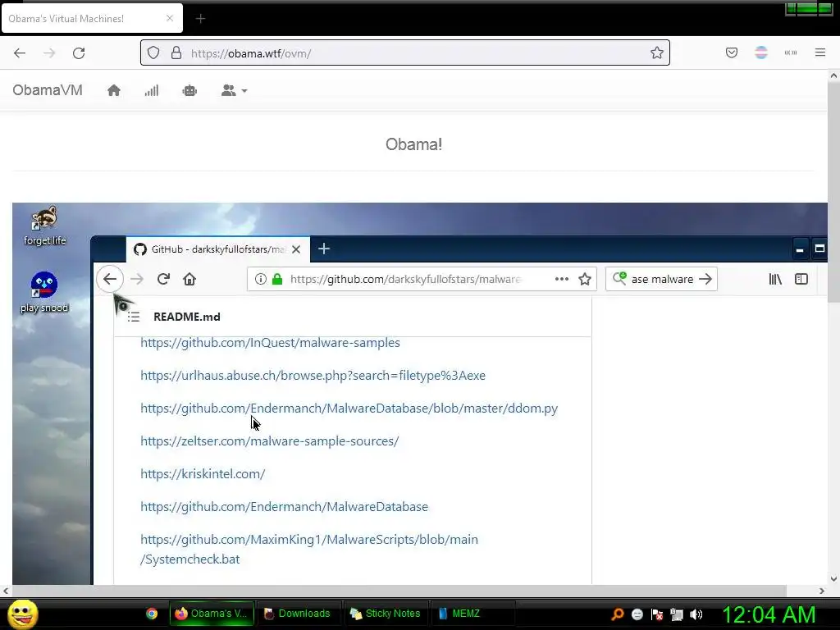Viewport: 840px width, 630px height.
Task: Reload the GitHub page in VM
Action: [163, 279]
